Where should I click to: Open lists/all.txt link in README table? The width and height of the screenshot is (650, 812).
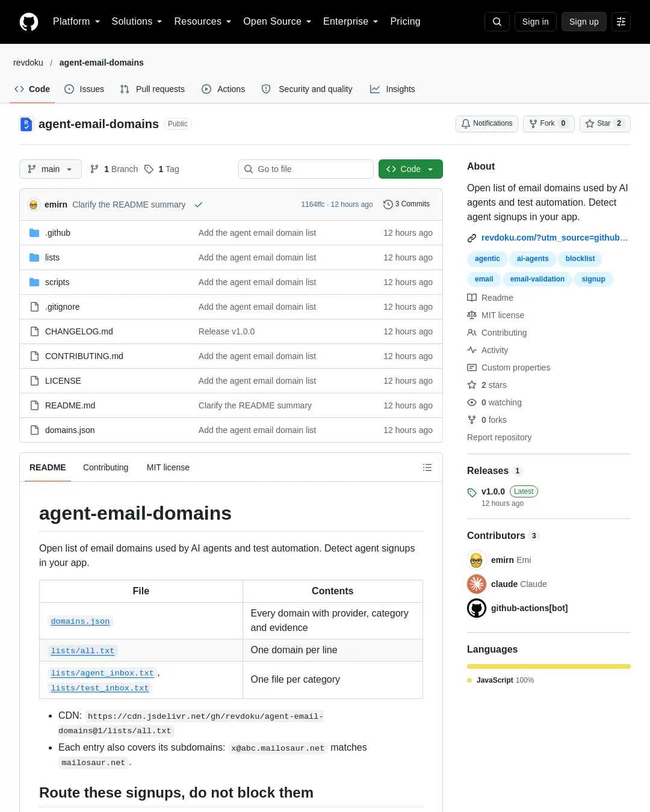82,651
